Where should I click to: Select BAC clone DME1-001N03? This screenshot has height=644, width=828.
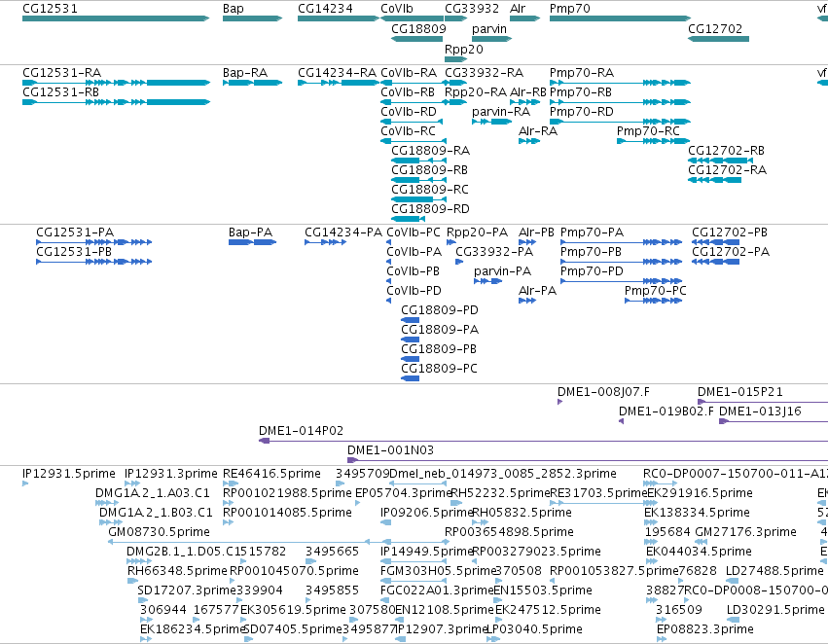pyautogui.click(x=588, y=460)
